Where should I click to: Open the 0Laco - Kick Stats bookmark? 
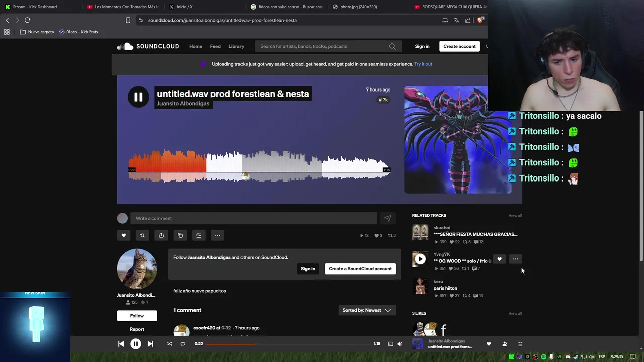point(78,32)
